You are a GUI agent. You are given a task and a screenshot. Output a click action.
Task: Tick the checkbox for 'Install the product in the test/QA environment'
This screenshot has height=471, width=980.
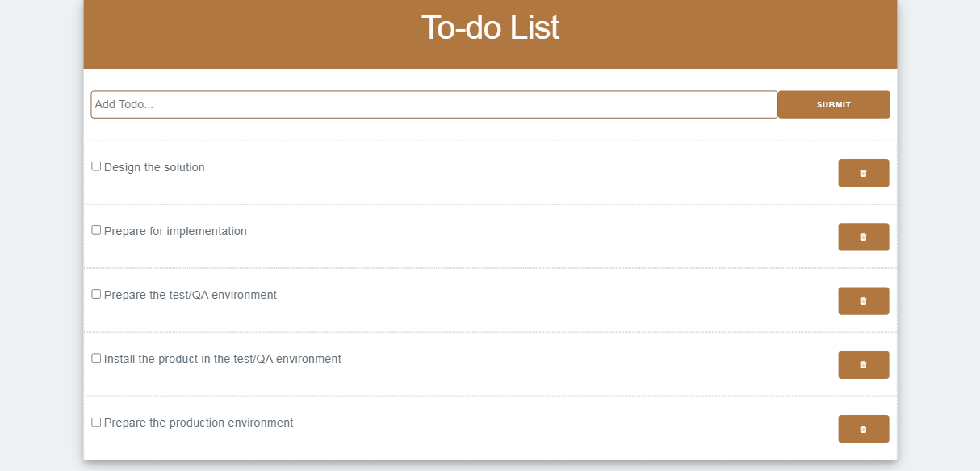[x=95, y=357]
